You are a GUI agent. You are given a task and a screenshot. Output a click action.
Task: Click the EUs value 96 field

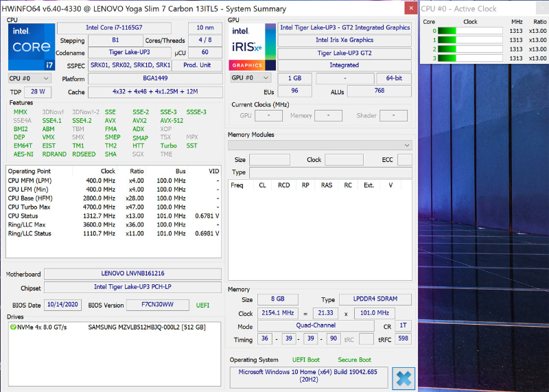295,91
